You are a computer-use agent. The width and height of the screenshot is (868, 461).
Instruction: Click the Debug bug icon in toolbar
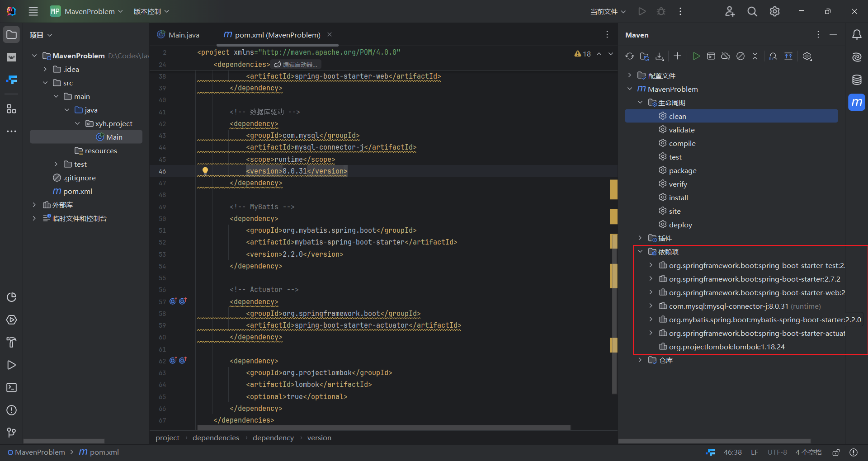pos(661,11)
